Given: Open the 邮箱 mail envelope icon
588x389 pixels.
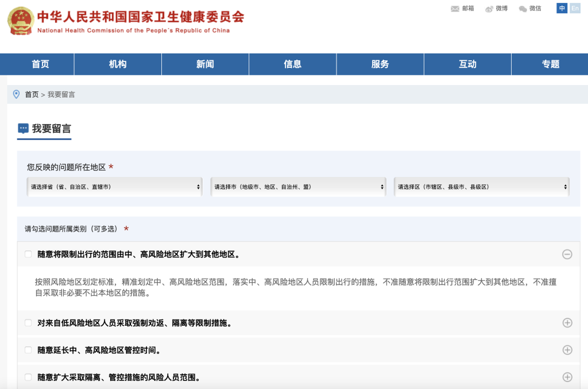Looking at the screenshot, I should point(455,9).
